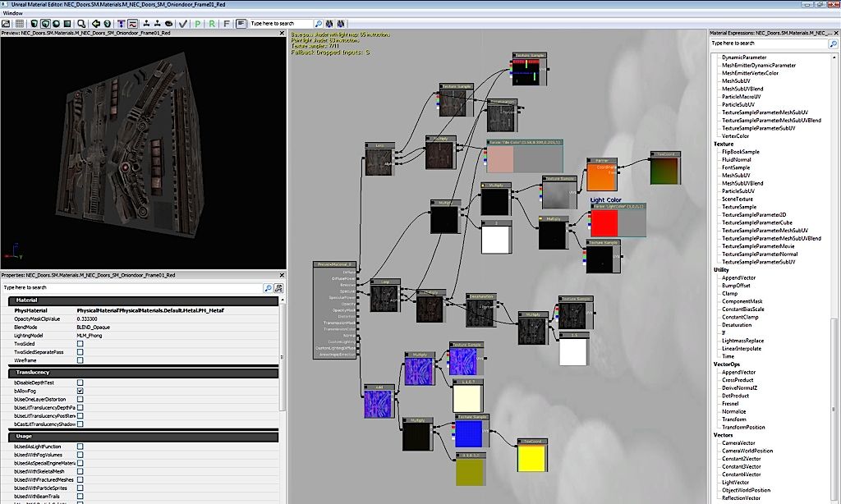The width and height of the screenshot is (841, 504).
Task: Uncheck the bAllowFog checkbox
Action: click(x=80, y=391)
